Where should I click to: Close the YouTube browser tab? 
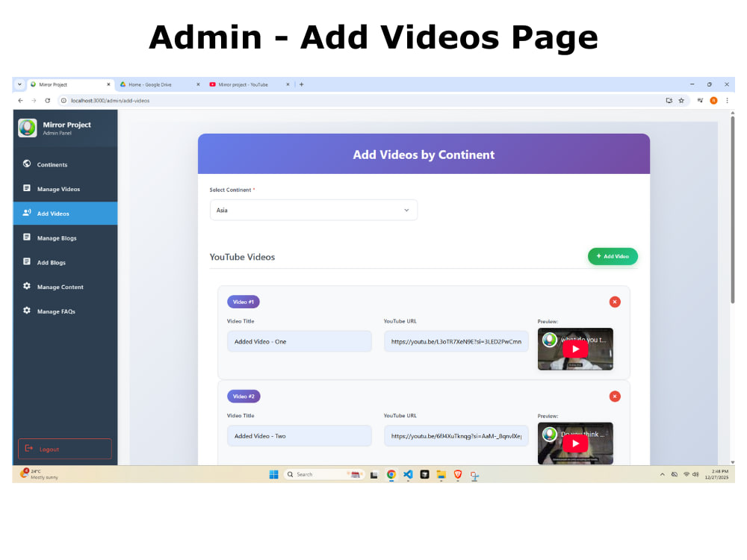[288, 84]
